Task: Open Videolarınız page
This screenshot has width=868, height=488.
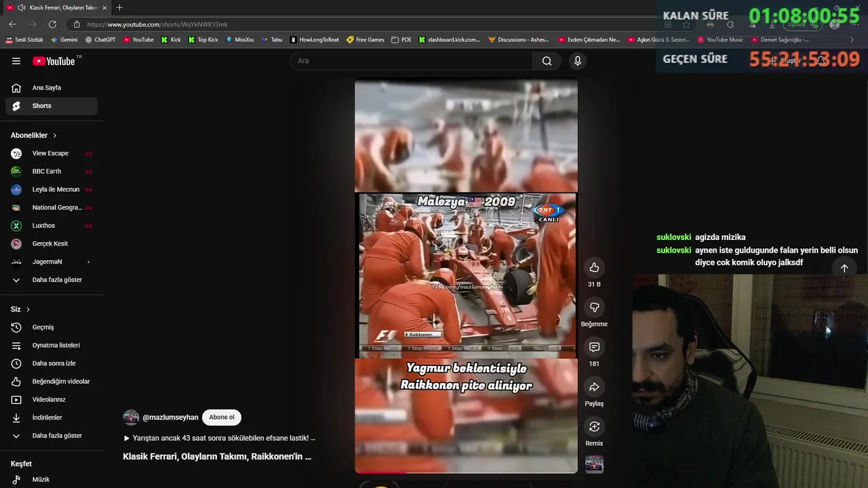Action: coord(52,399)
